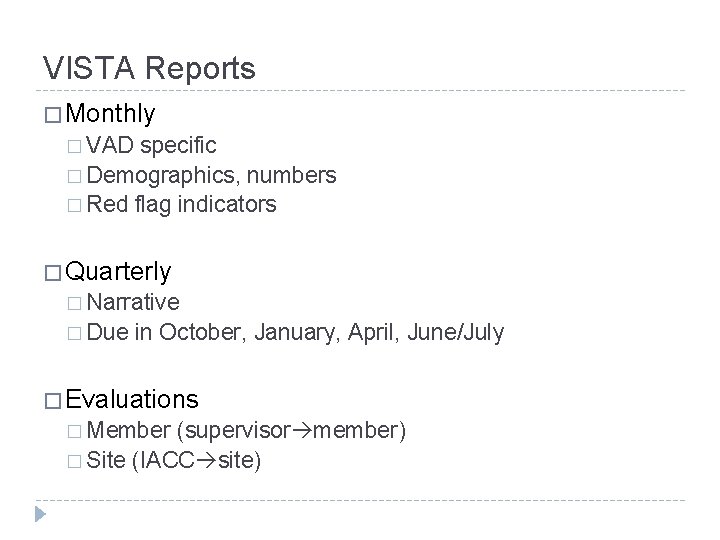Click the bullet next to Red flag indicators
This screenshot has height=540, width=720.
coord(74,205)
